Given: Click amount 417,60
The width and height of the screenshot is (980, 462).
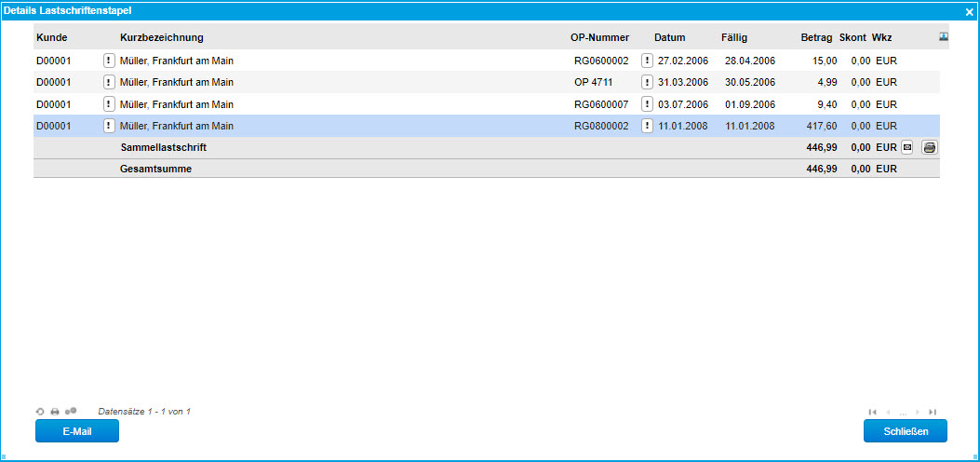Looking at the screenshot, I should pyautogui.click(x=823, y=126).
